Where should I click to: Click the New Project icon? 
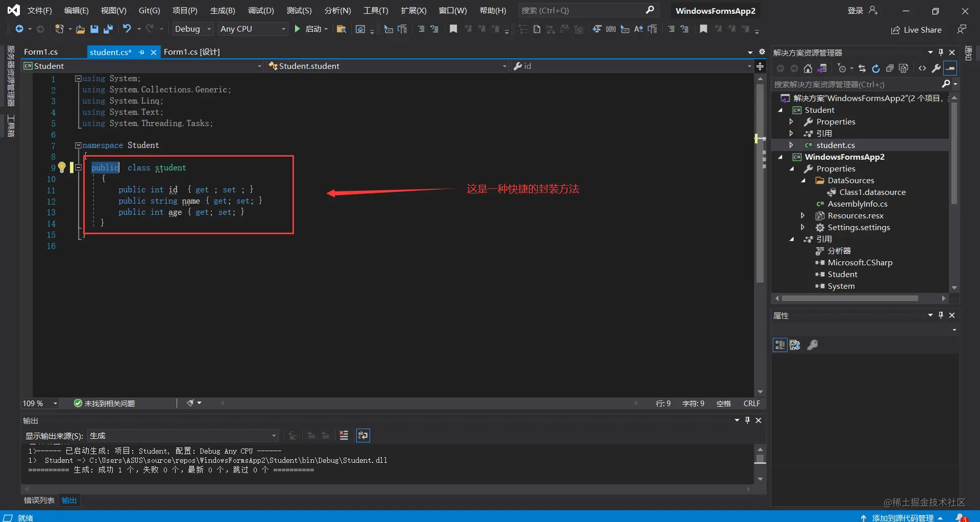59,29
